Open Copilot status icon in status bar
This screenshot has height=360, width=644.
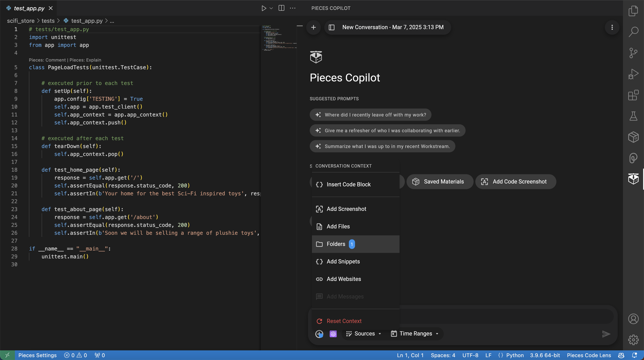(x=621, y=355)
